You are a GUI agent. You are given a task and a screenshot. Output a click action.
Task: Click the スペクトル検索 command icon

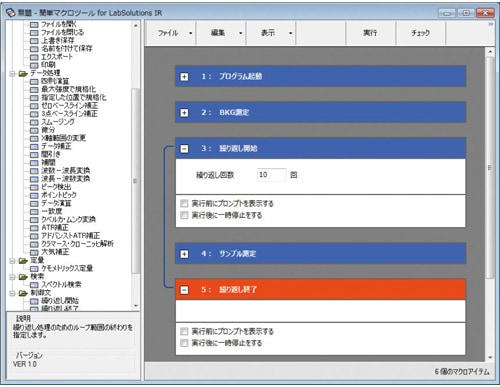tap(34, 285)
